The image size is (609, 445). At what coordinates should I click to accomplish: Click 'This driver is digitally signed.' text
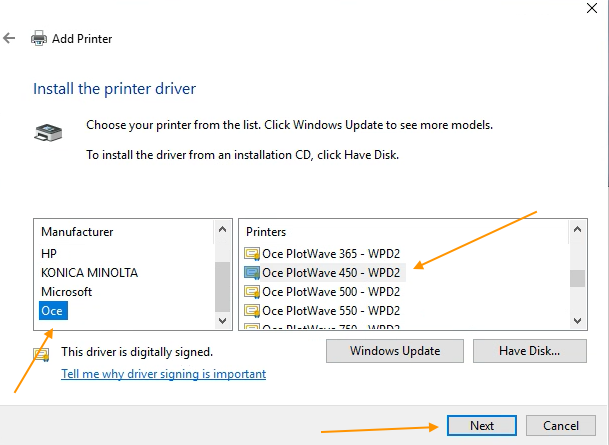pyautogui.click(x=137, y=352)
